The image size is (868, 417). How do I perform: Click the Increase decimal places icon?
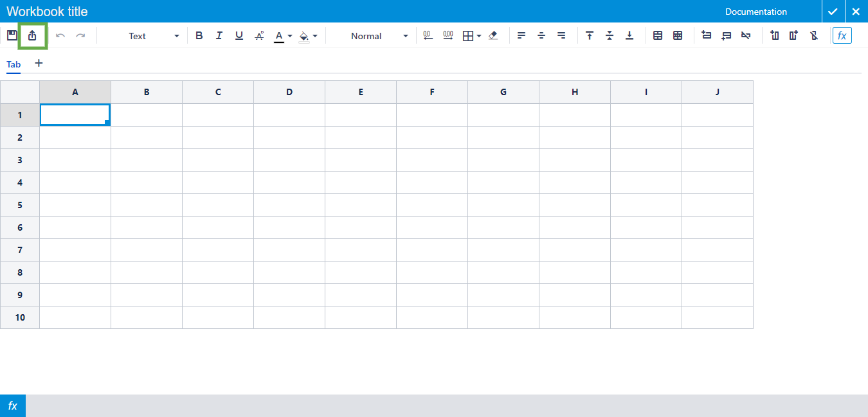448,35
